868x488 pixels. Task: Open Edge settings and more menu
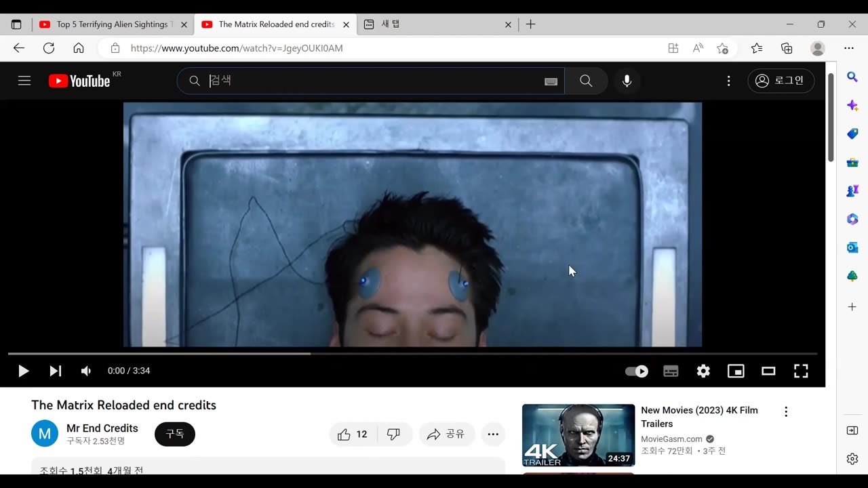[x=849, y=48]
